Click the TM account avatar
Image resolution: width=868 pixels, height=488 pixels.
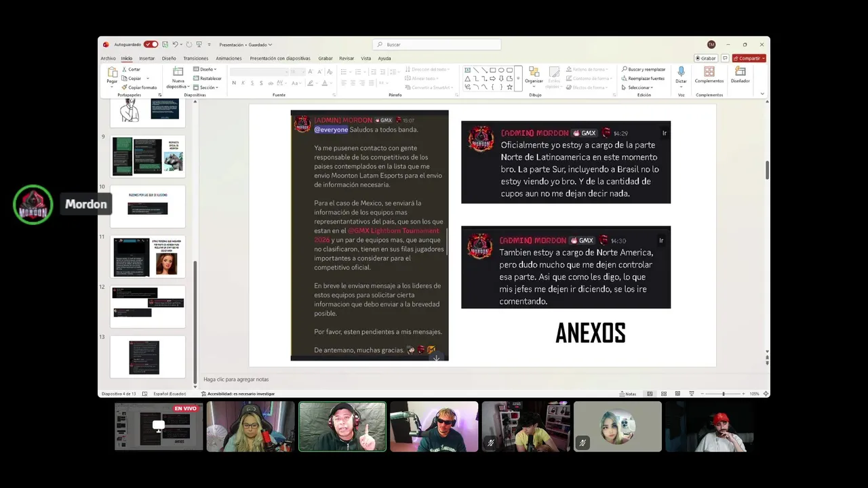tap(711, 45)
